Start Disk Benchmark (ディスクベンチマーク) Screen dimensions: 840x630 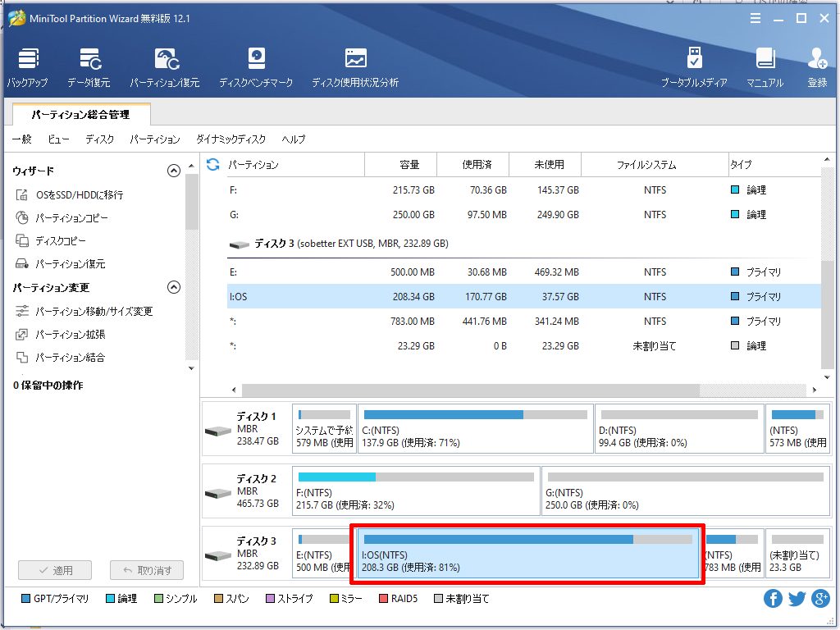[256, 67]
